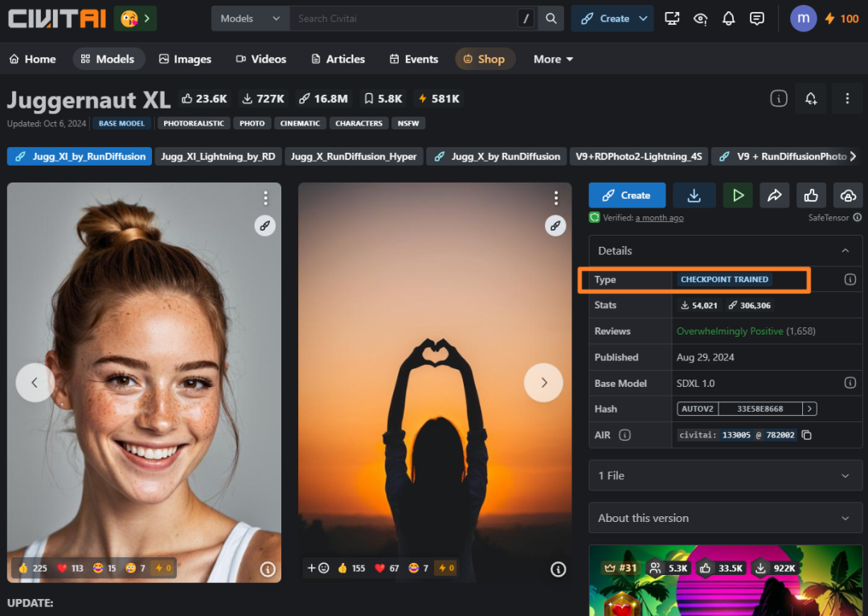Select V9+RDPhoto2-Lightning_4S version
Screen dimensions: 868x616
click(x=638, y=156)
